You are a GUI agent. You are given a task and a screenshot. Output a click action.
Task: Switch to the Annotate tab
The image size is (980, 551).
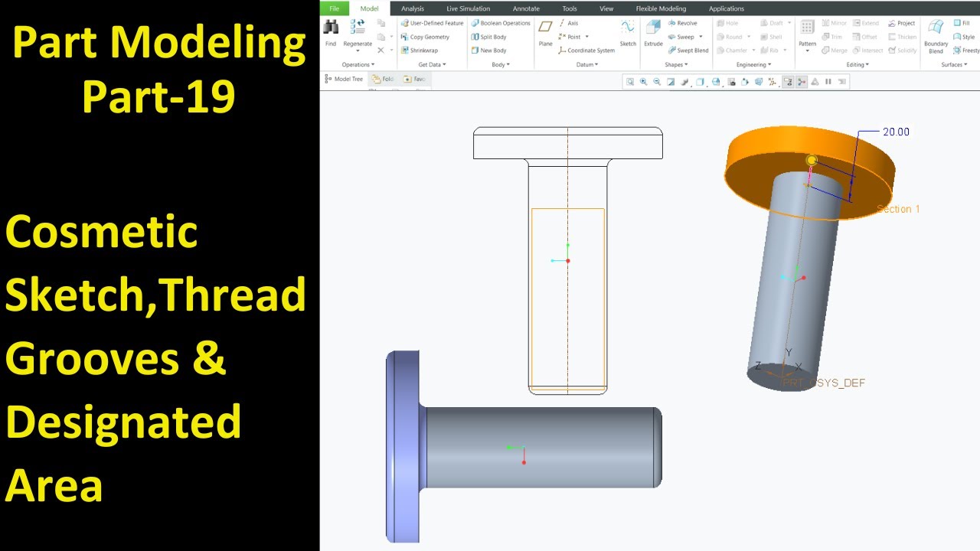pos(526,8)
